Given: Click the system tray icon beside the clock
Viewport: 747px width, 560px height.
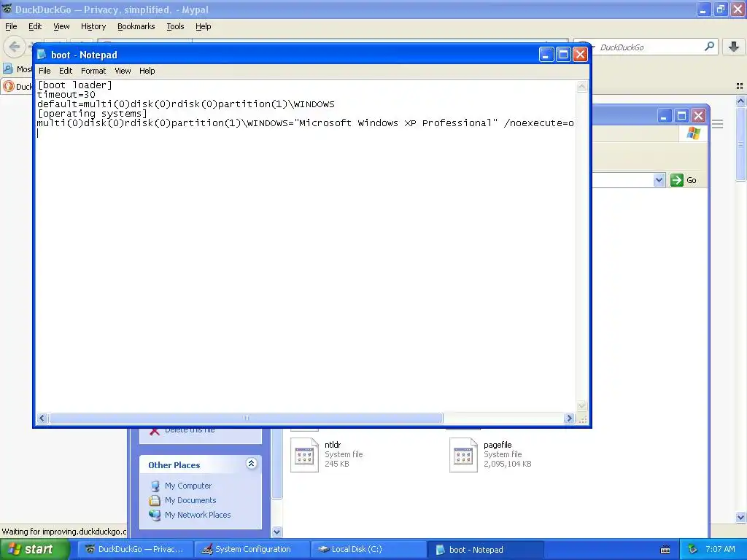Looking at the screenshot, I should [693, 550].
